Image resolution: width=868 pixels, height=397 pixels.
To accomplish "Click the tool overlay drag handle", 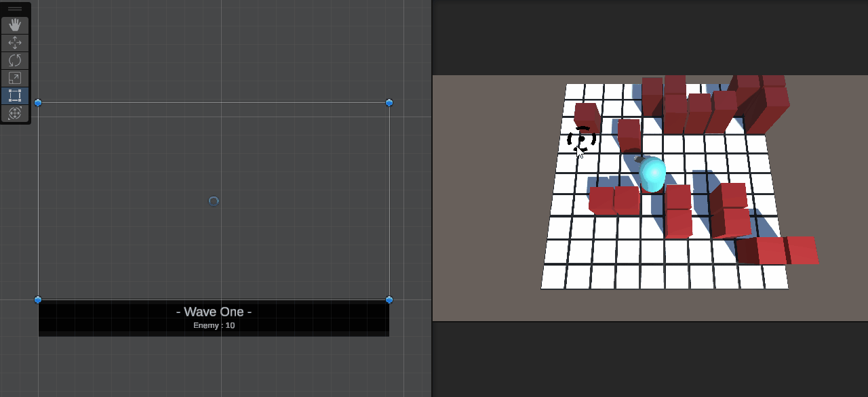I will (15, 9).
